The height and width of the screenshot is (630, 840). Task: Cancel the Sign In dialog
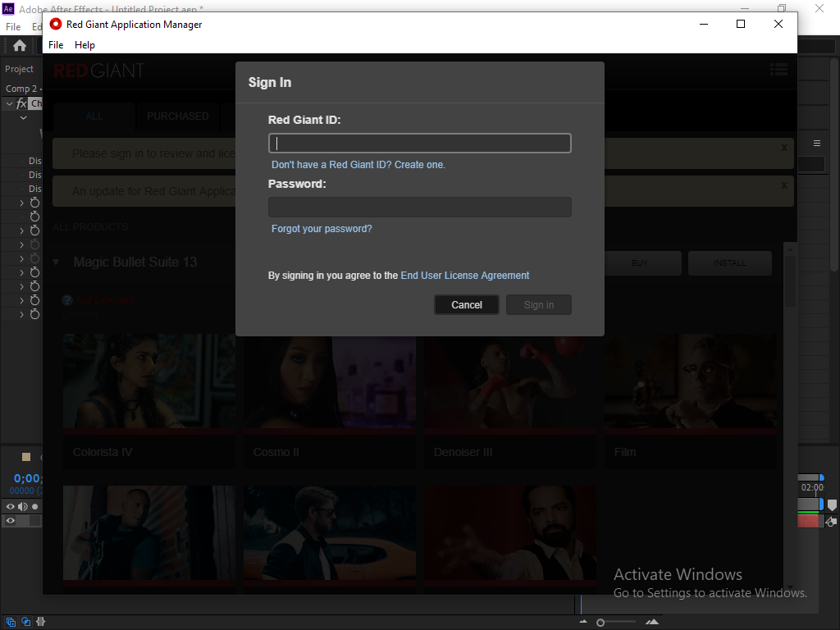pos(467,305)
